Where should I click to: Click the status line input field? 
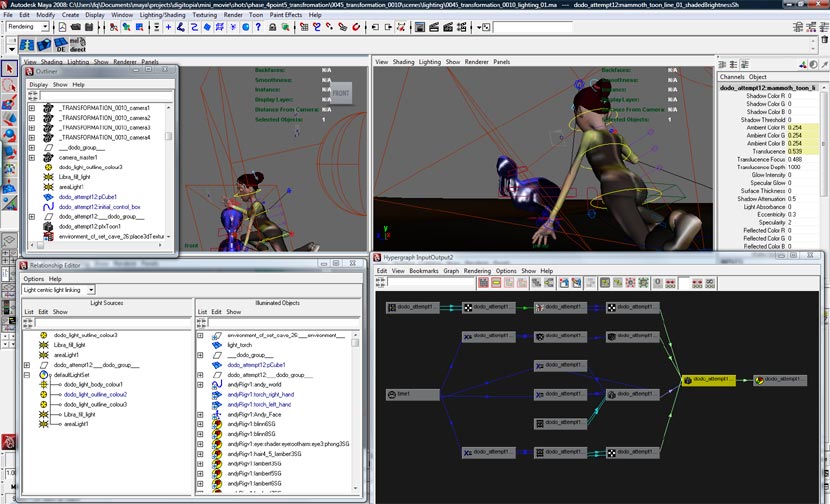click(533, 26)
